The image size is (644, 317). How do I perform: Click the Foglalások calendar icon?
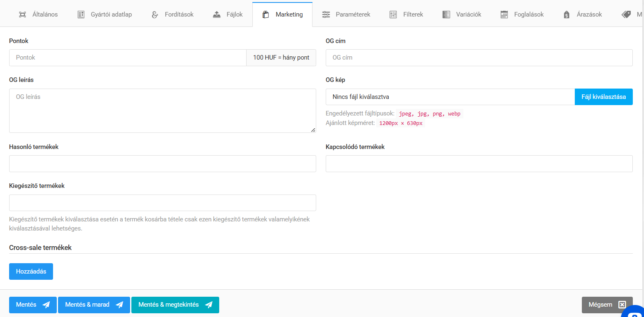click(x=504, y=14)
